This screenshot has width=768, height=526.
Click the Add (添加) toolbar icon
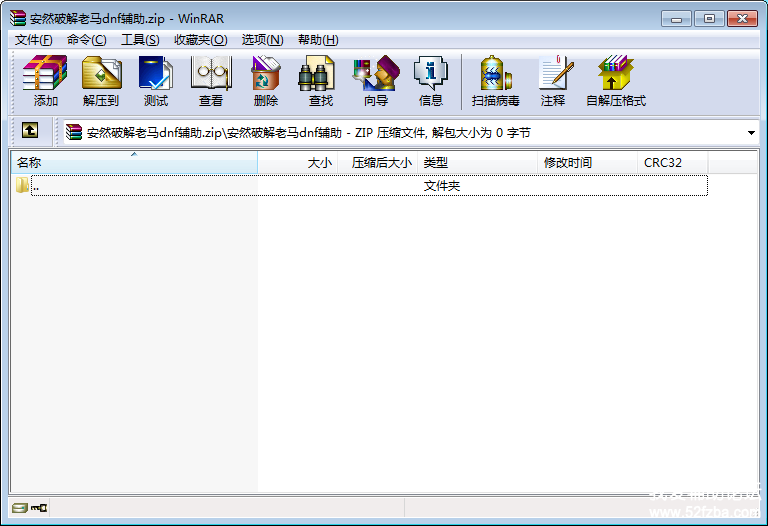[45, 81]
